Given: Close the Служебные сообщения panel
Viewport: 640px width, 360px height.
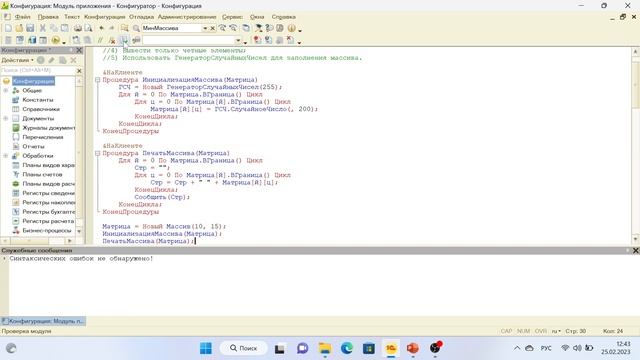Looking at the screenshot, I should (x=636, y=251).
